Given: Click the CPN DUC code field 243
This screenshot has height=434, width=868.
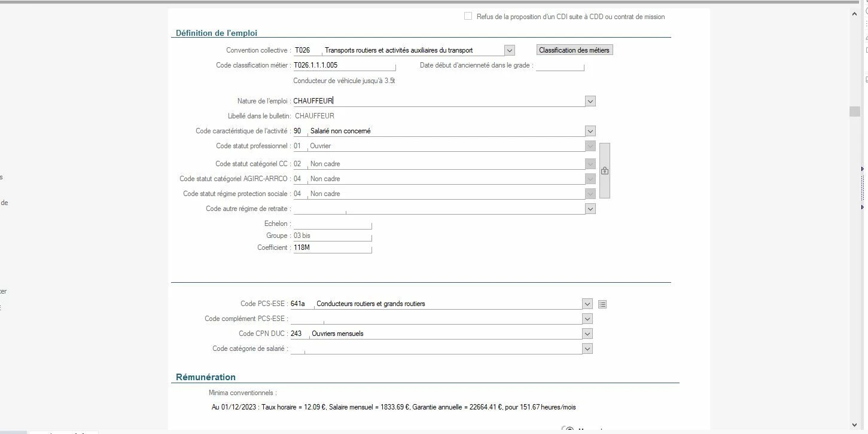Looking at the screenshot, I should pyautogui.click(x=299, y=334).
